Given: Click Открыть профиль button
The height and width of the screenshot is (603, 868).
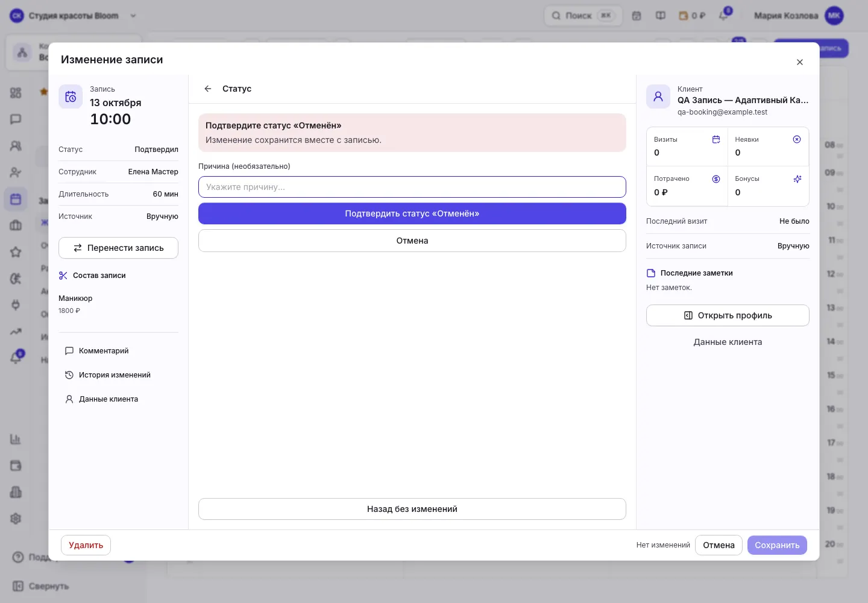Looking at the screenshot, I should point(728,315).
